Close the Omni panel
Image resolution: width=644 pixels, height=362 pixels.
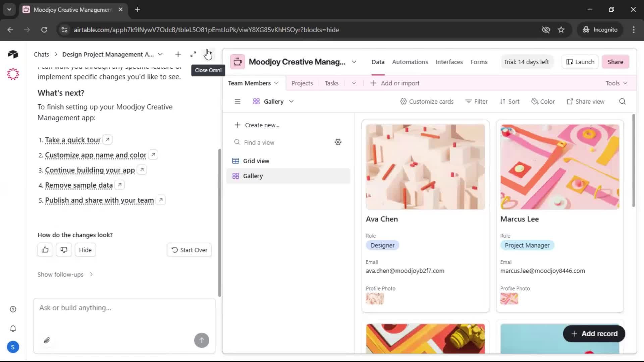tap(208, 54)
